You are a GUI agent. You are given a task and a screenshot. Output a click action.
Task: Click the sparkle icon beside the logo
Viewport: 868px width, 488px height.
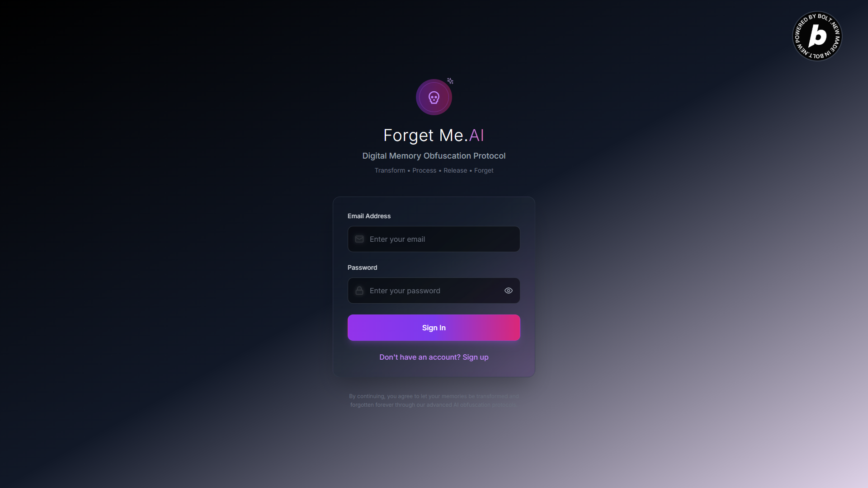point(450,81)
